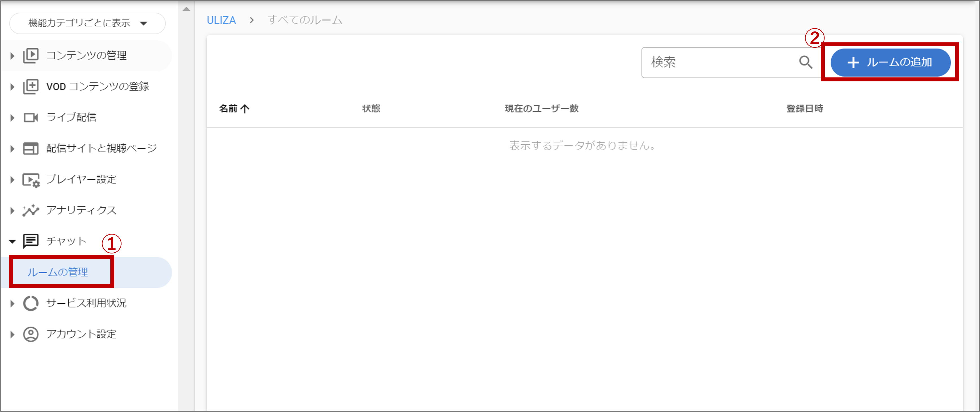This screenshot has width=980, height=412.
Task: Click the search magnifier icon
Action: (x=805, y=62)
